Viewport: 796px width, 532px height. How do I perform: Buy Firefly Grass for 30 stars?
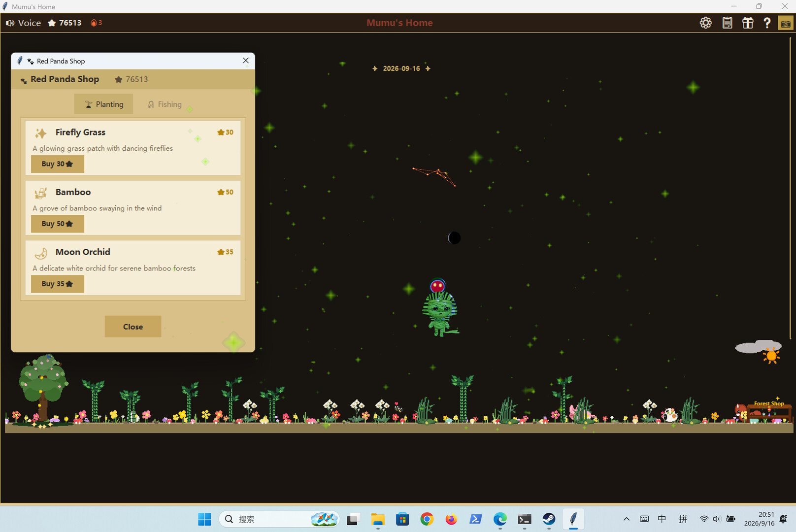(x=58, y=164)
